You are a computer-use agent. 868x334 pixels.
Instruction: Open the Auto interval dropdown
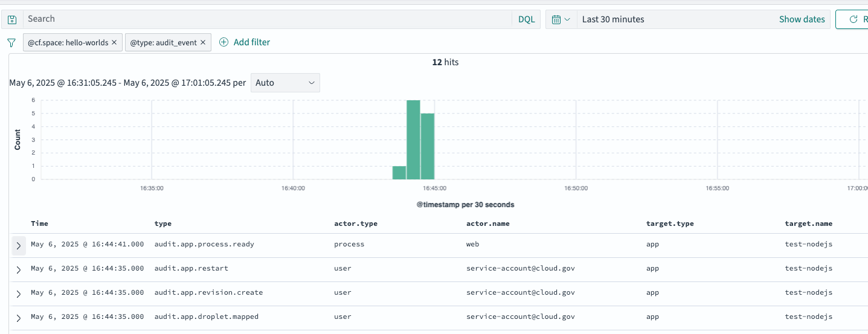pos(285,83)
